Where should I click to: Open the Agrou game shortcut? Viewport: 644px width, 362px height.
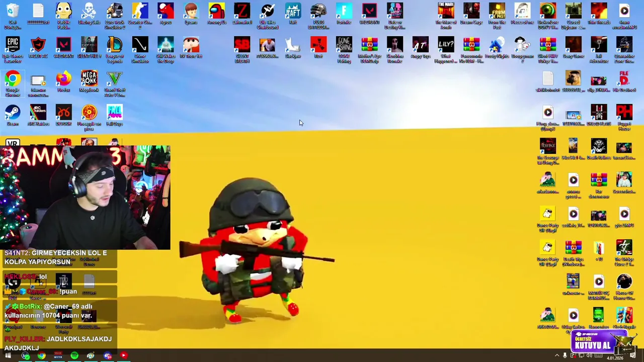166,14
